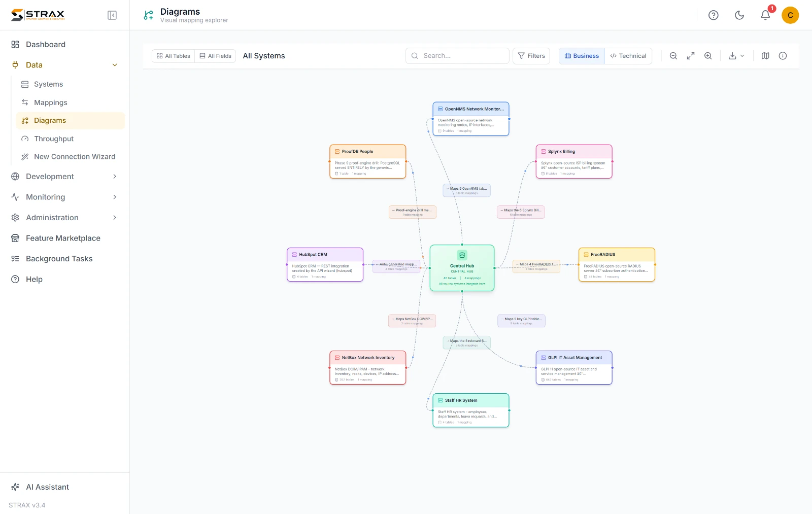
Task: Zoom in the diagram
Action: click(708, 56)
